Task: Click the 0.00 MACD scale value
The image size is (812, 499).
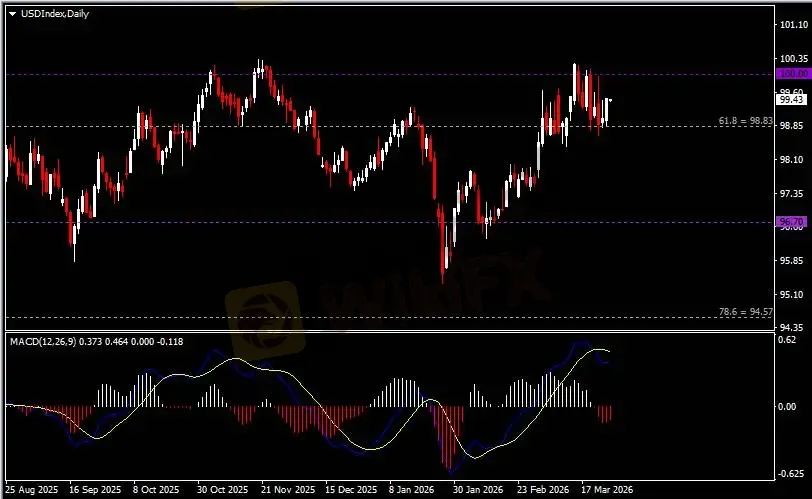Action: (x=787, y=406)
